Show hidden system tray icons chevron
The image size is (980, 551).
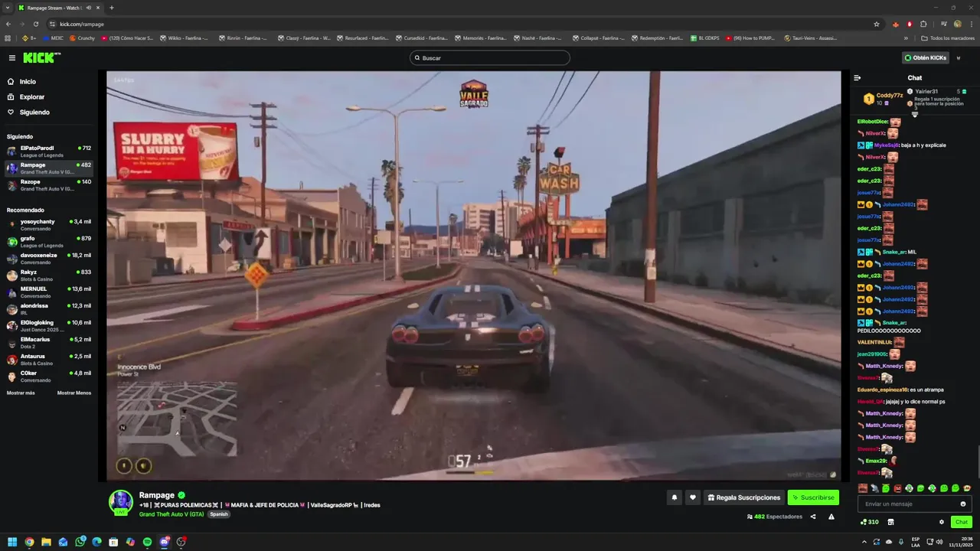(864, 542)
